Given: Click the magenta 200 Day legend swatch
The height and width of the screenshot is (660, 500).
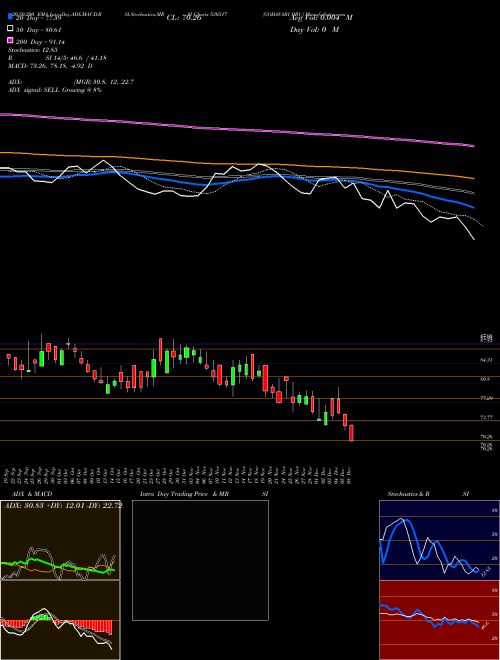Looking at the screenshot, I should point(11,40).
